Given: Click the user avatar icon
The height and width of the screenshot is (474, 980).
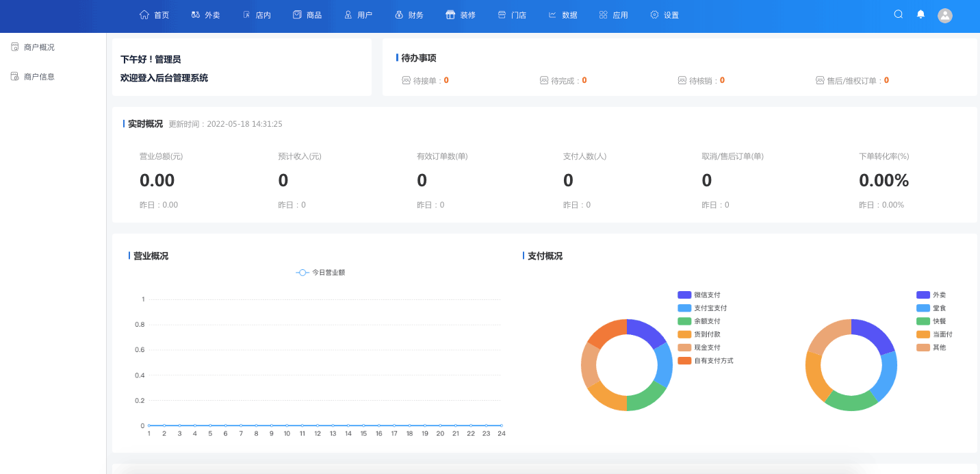Looking at the screenshot, I should click(945, 16).
